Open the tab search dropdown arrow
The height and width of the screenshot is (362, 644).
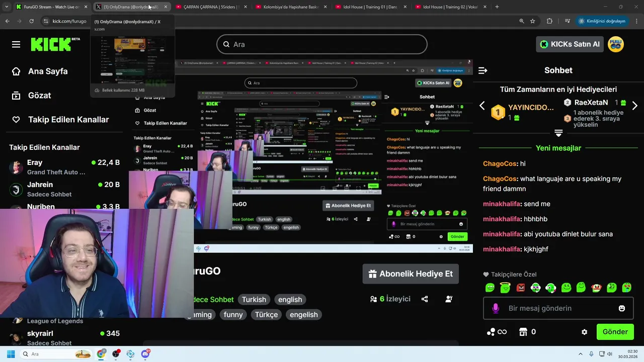coord(7,7)
